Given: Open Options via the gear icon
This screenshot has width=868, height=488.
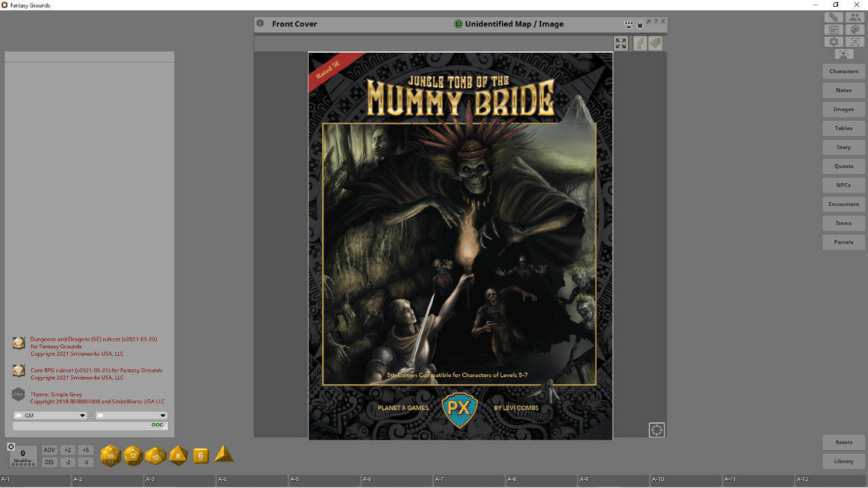Looking at the screenshot, I should click(833, 41).
